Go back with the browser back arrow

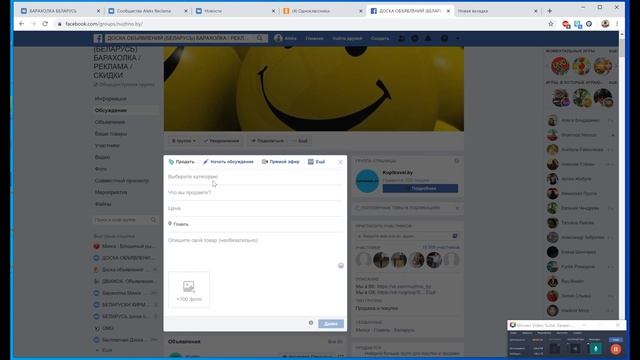(x=22, y=24)
